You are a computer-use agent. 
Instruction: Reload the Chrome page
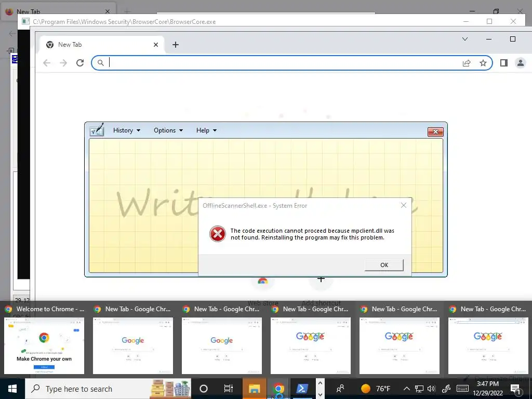click(80, 63)
